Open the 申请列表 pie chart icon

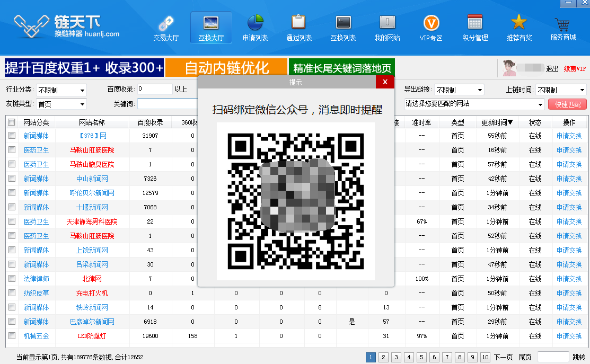coord(255,28)
